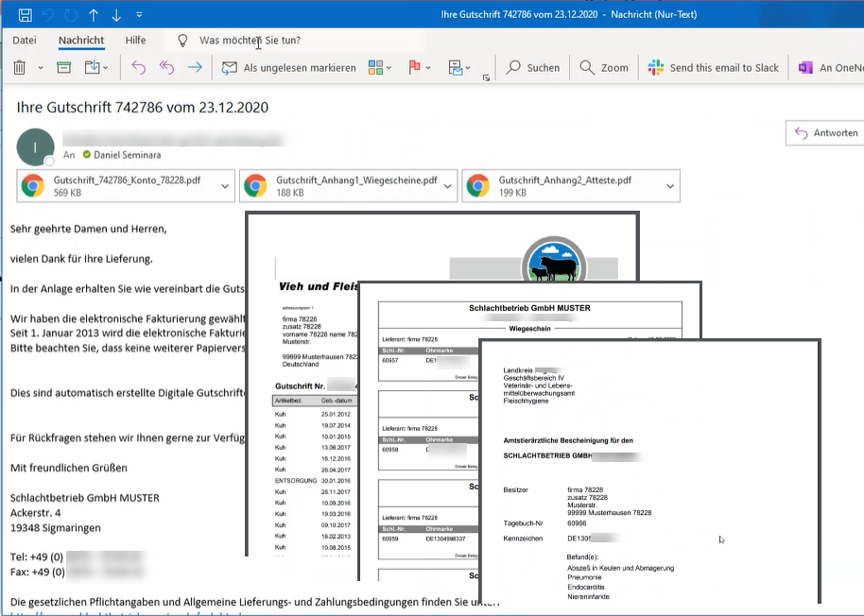This screenshot has width=864, height=616.
Task: Reply using the single left arrow icon
Action: point(138,68)
